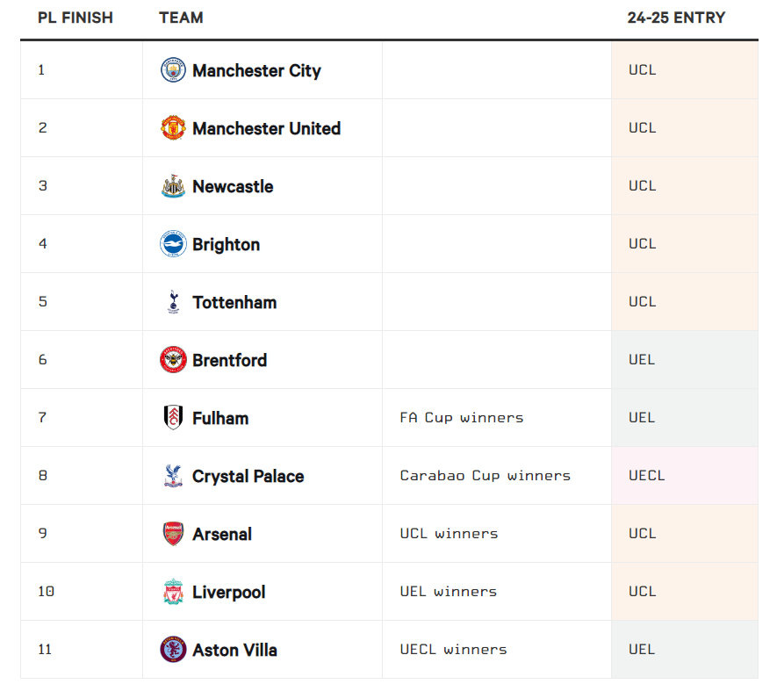Click the Liverpool club crest
This screenshot has height=691, width=784.
[x=173, y=592]
